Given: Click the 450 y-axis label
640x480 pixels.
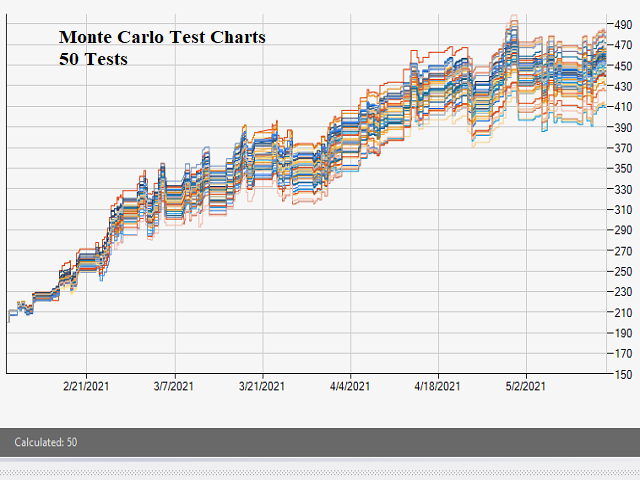Looking at the screenshot, I should pos(625,66).
